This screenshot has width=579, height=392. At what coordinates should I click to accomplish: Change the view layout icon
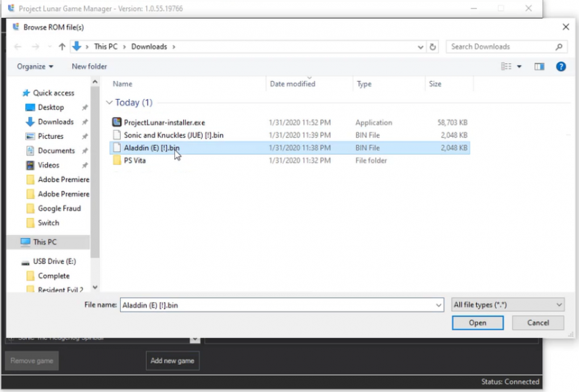[x=506, y=67]
